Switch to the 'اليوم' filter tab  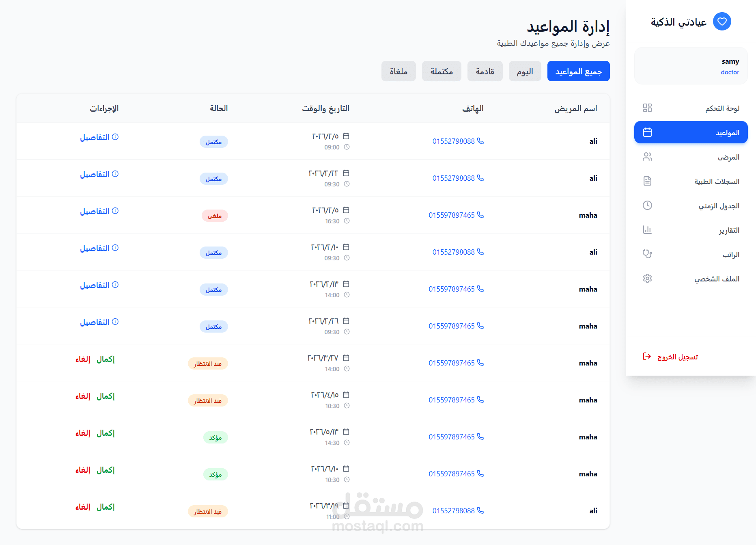[525, 71]
